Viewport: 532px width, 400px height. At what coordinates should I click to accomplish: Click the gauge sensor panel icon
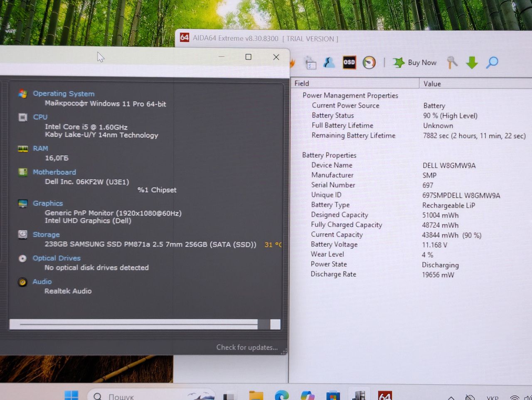coord(369,62)
